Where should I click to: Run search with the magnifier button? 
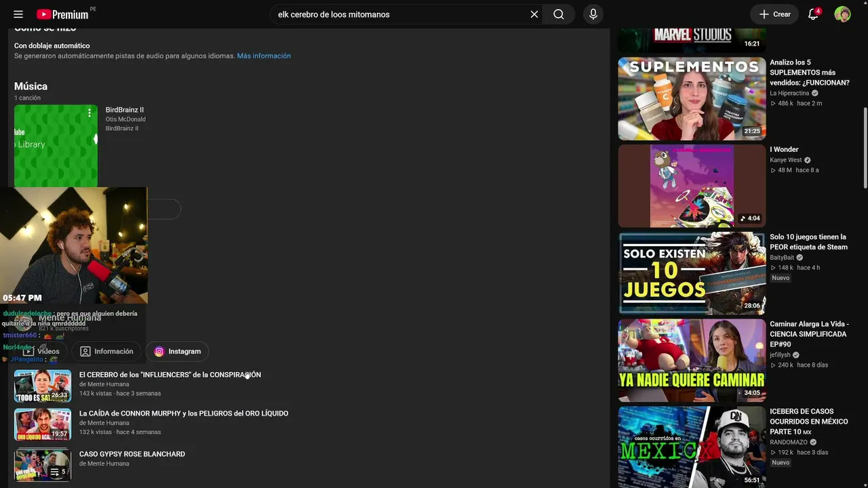(559, 14)
